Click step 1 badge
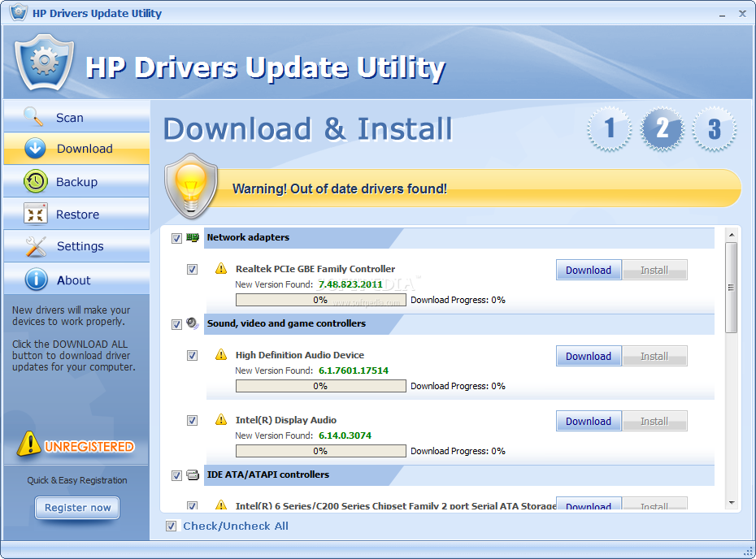Viewport: 756px width, 559px height. [610, 128]
